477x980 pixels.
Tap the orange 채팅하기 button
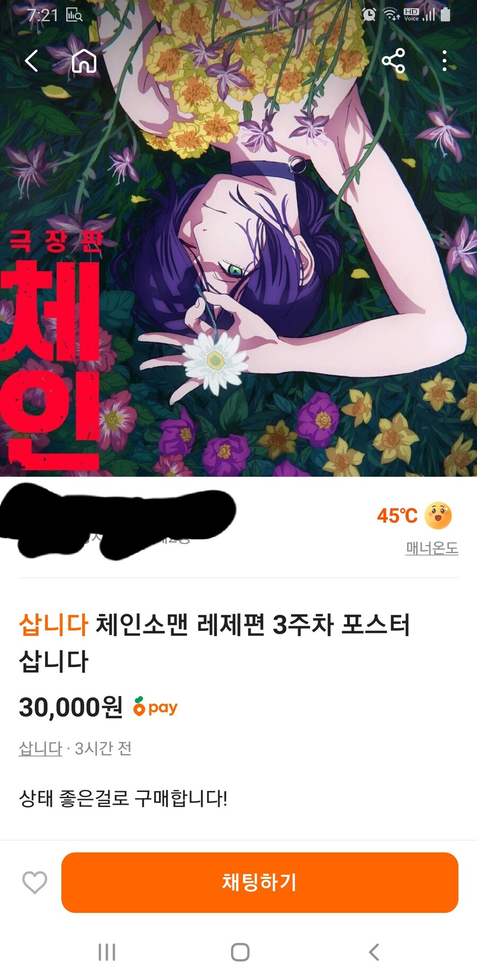coord(260,883)
